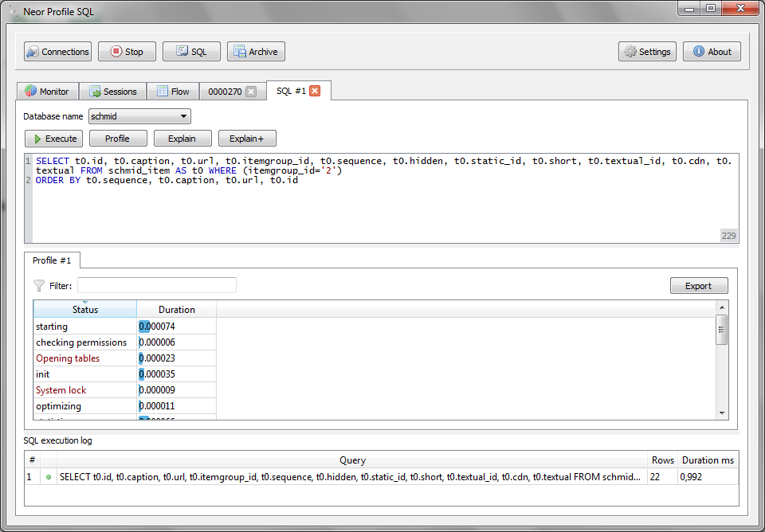
Task: Switch to the Sessions tab
Action: (x=113, y=92)
